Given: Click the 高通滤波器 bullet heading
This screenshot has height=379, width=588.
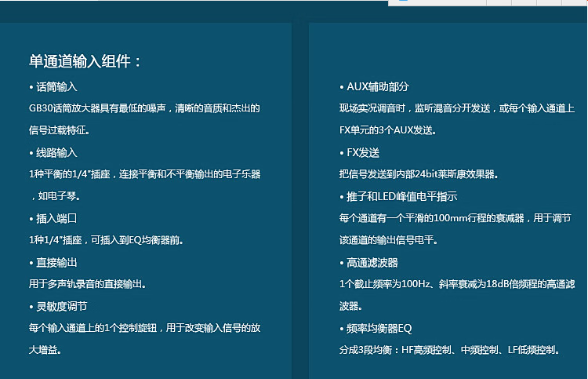Looking at the screenshot, I should (x=372, y=262).
